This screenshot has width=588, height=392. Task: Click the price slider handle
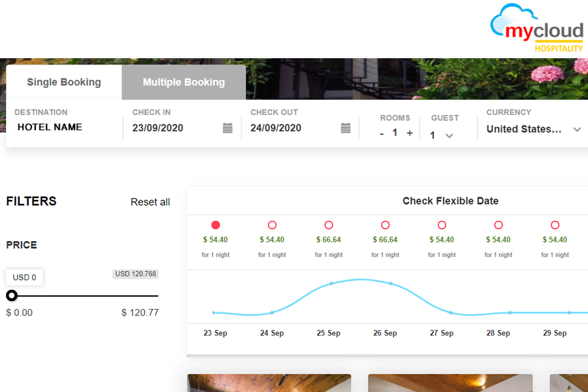(12, 295)
